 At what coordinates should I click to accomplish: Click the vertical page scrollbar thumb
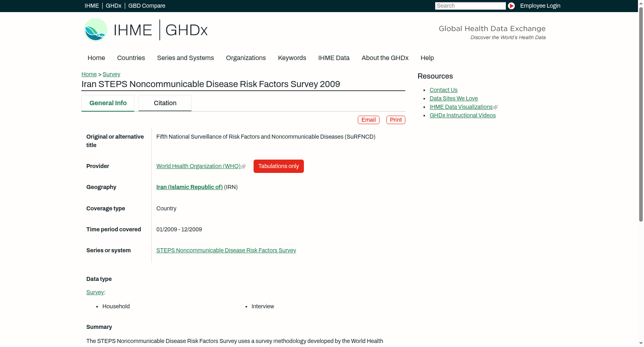coord(641,114)
